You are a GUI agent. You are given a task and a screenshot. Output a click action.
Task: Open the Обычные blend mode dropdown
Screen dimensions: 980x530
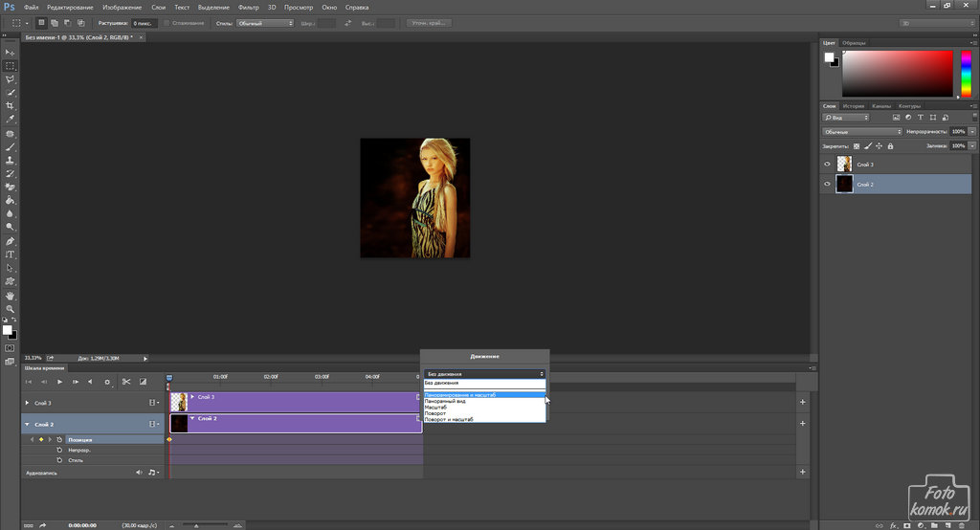click(862, 131)
